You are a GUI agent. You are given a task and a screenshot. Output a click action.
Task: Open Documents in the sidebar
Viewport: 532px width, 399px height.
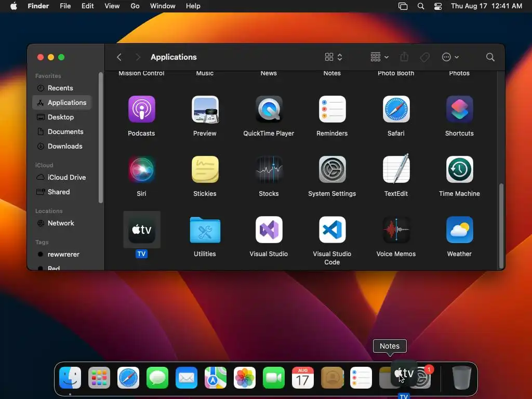point(62,131)
